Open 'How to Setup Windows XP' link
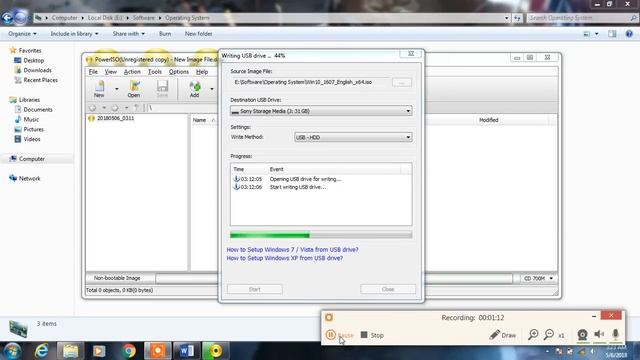 (284, 258)
